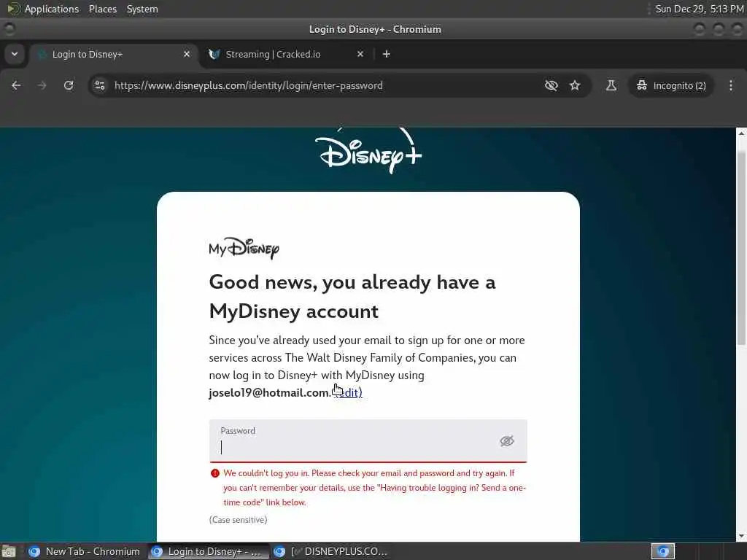Click the scrollbar down arrow

[x=741, y=536]
